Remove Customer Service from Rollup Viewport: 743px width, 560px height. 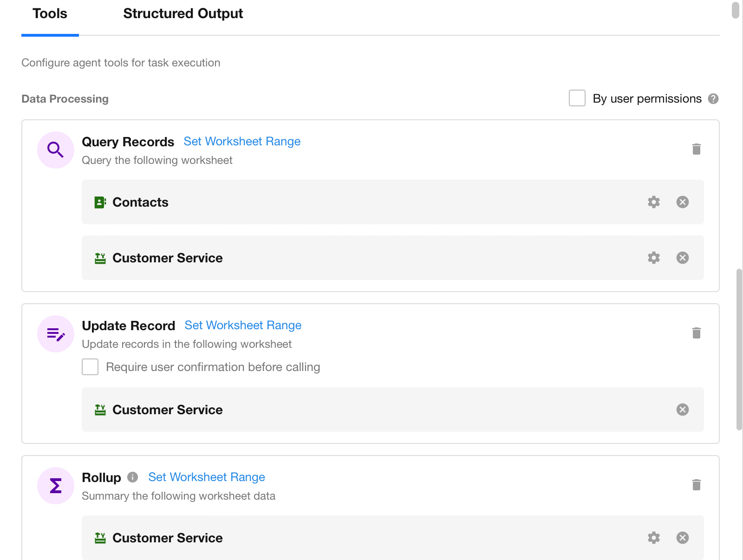[682, 538]
